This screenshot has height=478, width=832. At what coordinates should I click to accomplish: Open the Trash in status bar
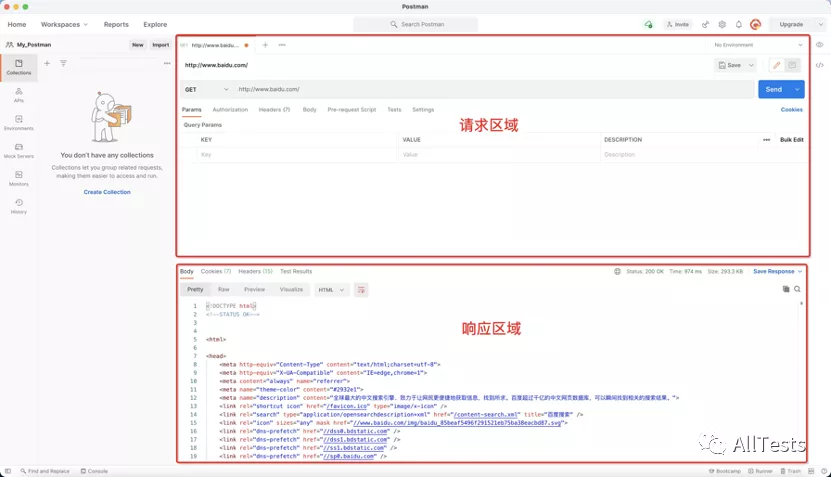pos(791,471)
